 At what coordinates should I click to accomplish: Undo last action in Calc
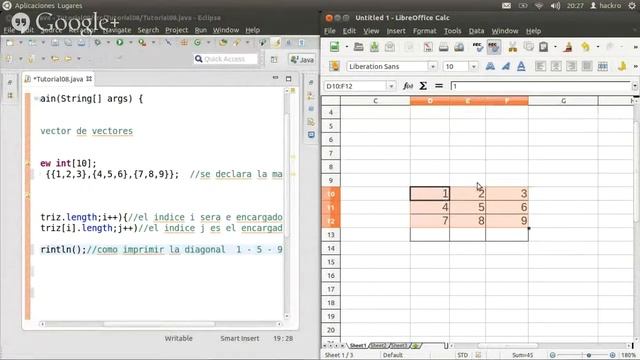coord(586,47)
